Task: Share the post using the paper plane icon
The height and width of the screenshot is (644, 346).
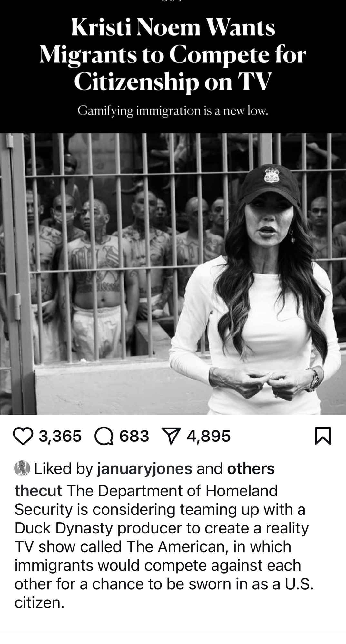Action: tap(172, 437)
